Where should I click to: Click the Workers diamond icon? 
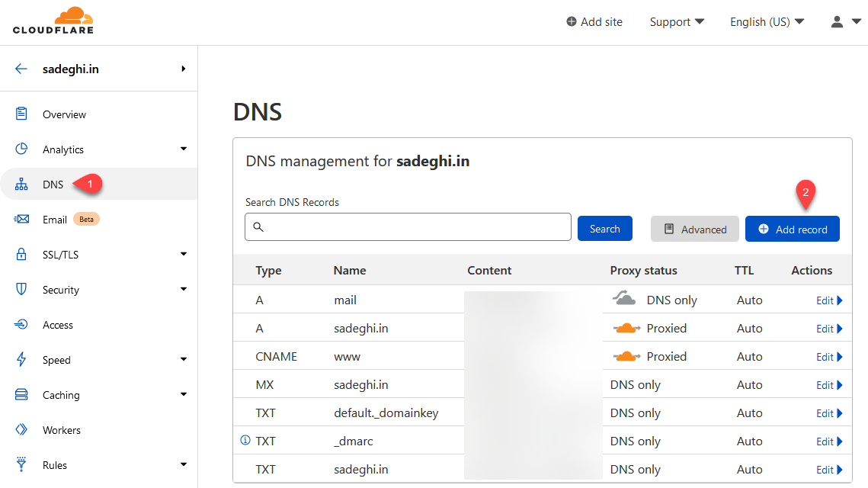pyautogui.click(x=21, y=429)
